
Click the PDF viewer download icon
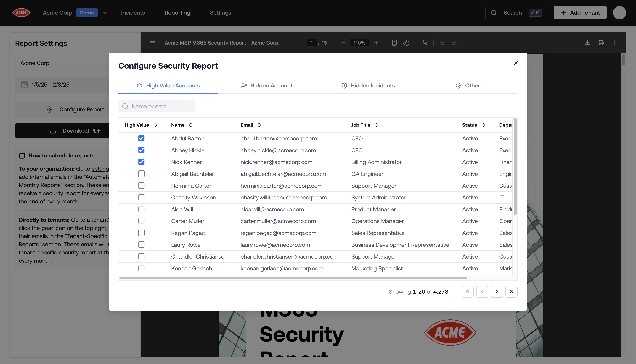tap(587, 43)
